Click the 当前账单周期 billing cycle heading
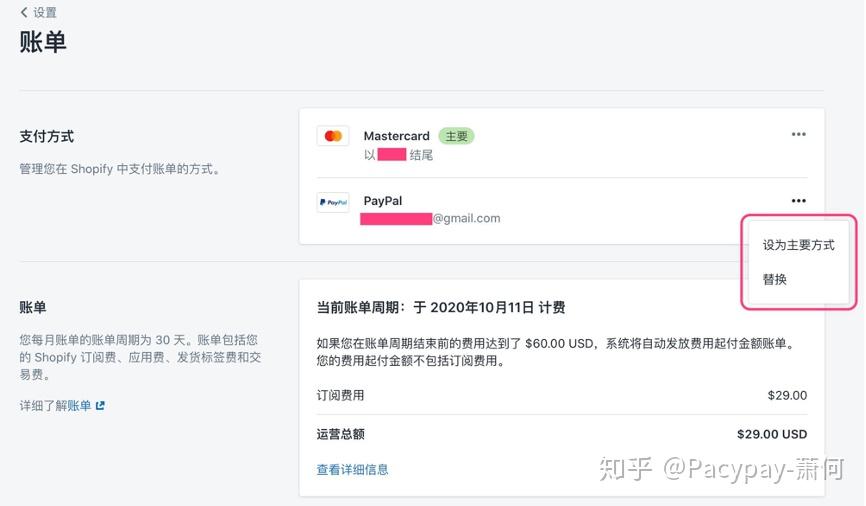The image size is (866, 506). tap(441, 308)
